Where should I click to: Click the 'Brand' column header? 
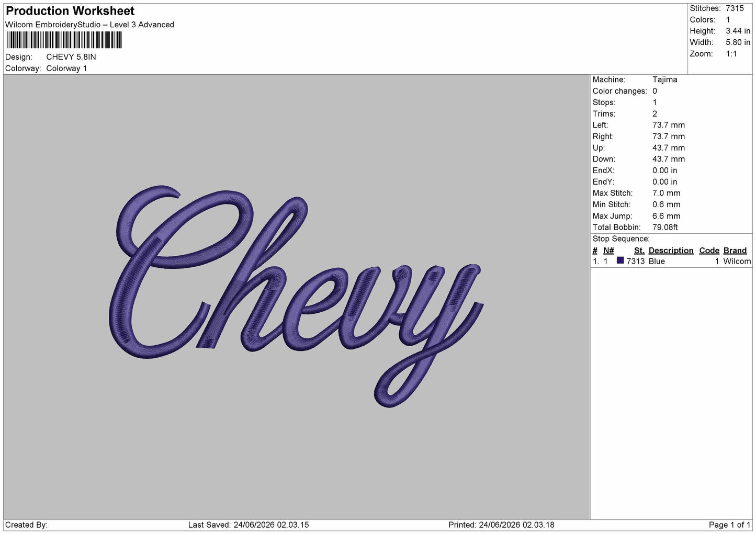tap(735, 251)
